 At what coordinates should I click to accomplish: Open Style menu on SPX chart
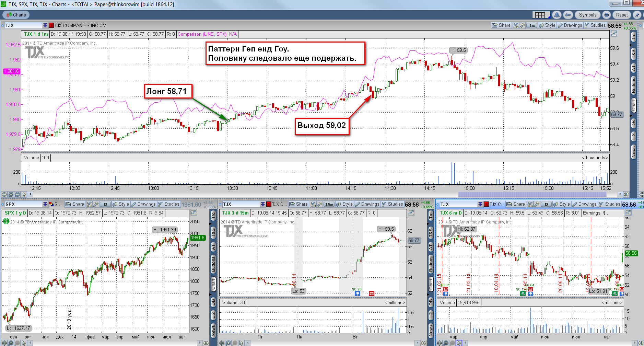point(121,204)
